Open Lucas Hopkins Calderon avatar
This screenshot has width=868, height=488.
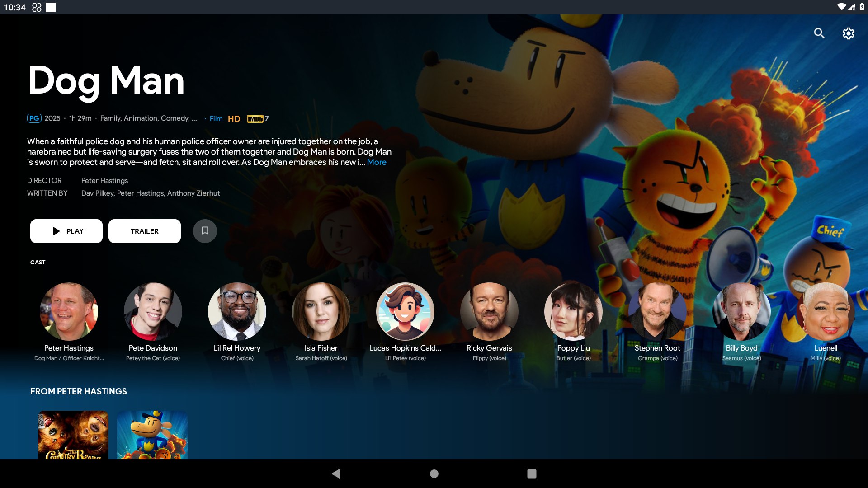click(405, 311)
